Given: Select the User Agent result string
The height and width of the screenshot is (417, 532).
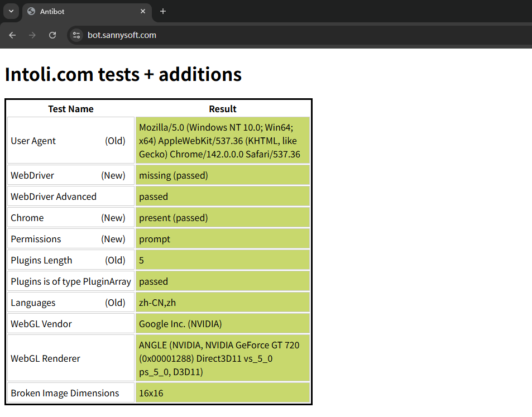Looking at the screenshot, I should [x=219, y=141].
